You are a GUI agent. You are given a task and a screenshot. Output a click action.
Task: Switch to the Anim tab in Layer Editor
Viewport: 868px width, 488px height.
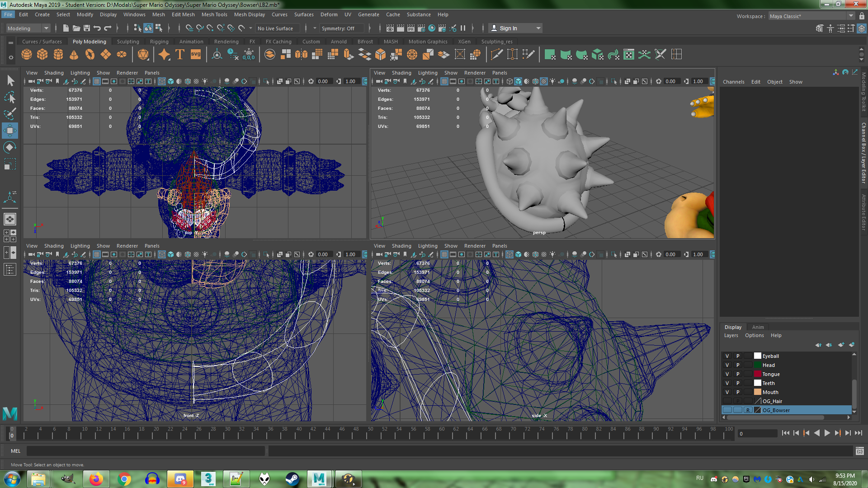[x=758, y=327]
